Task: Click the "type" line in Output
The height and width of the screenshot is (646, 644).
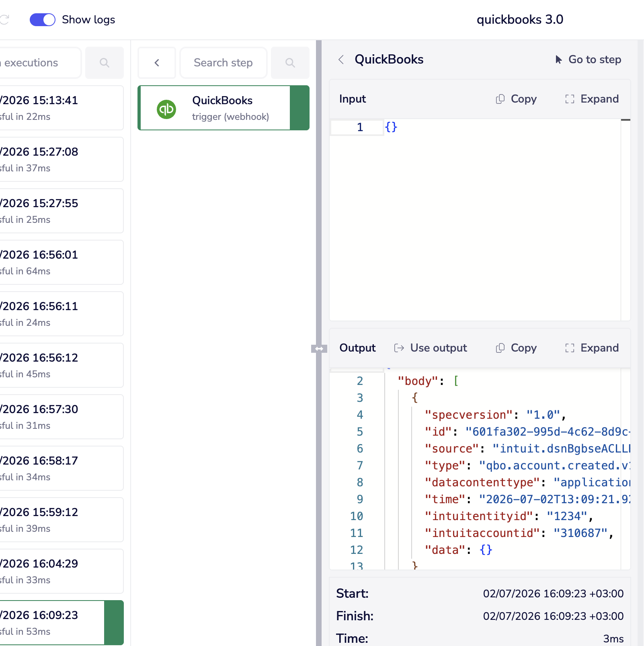Action: click(x=527, y=465)
